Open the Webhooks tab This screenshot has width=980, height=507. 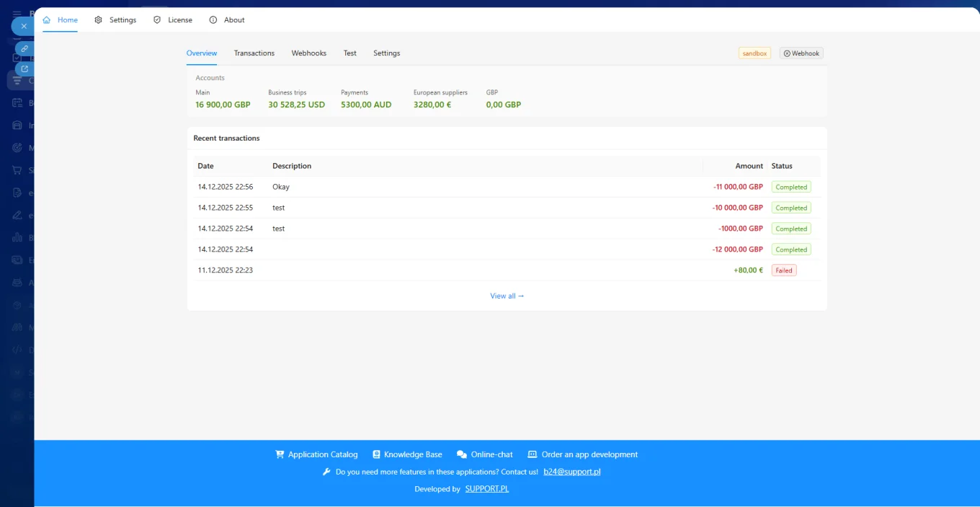click(308, 53)
